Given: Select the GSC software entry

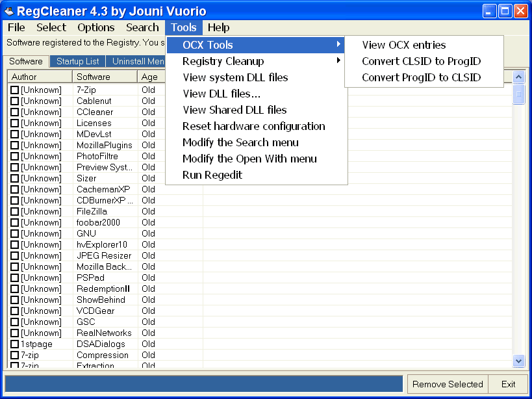Looking at the screenshot, I should [86, 322].
